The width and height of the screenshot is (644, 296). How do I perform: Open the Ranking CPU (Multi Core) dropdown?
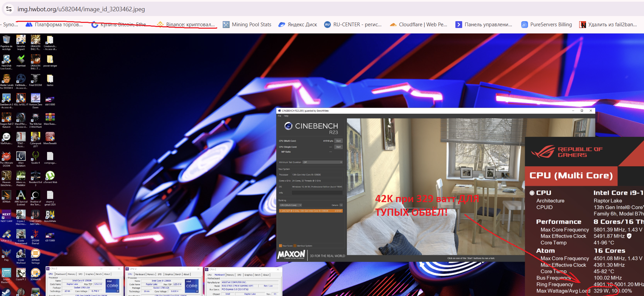[x=291, y=205]
